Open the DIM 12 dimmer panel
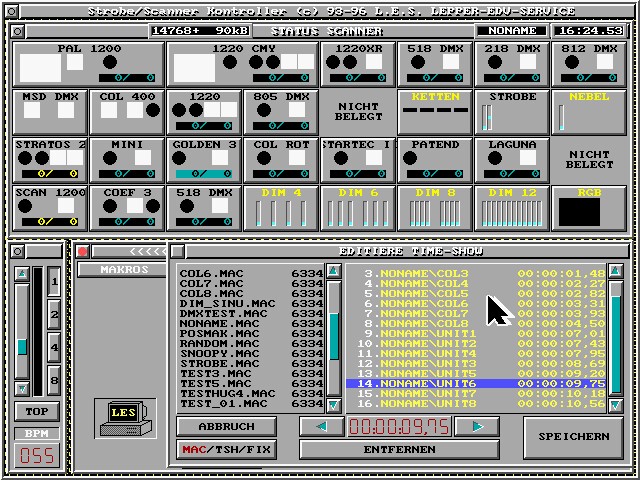 click(512, 208)
